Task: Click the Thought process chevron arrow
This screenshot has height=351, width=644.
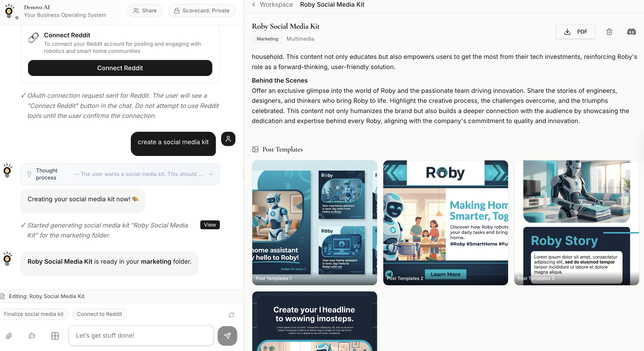Action: (211, 174)
